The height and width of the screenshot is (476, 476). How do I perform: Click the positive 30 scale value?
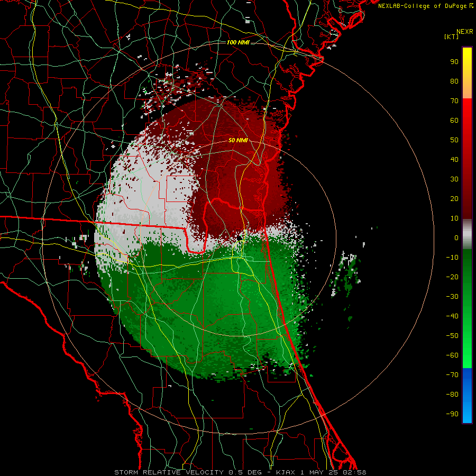click(x=454, y=179)
